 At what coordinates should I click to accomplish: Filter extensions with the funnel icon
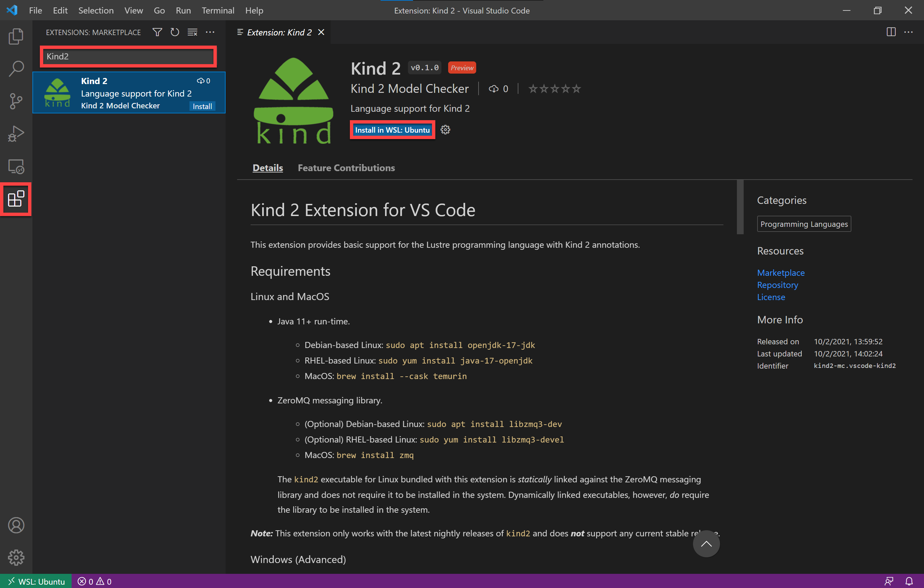(157, 32)
